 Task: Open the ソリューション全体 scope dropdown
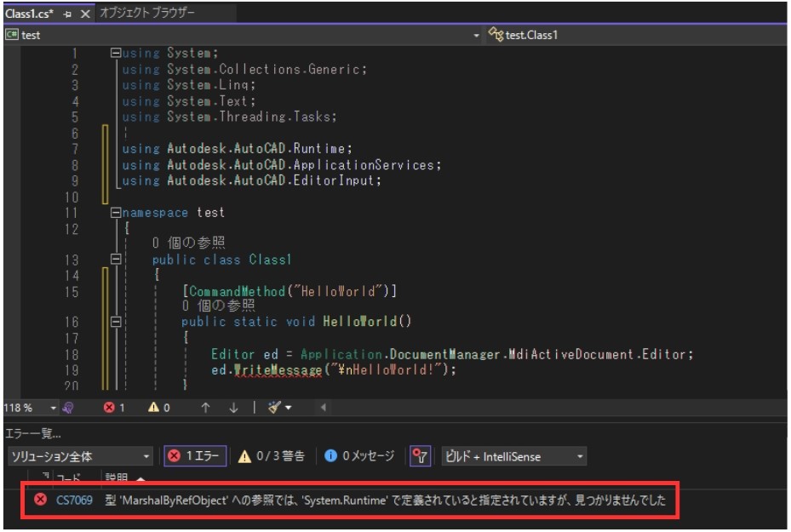80,456
